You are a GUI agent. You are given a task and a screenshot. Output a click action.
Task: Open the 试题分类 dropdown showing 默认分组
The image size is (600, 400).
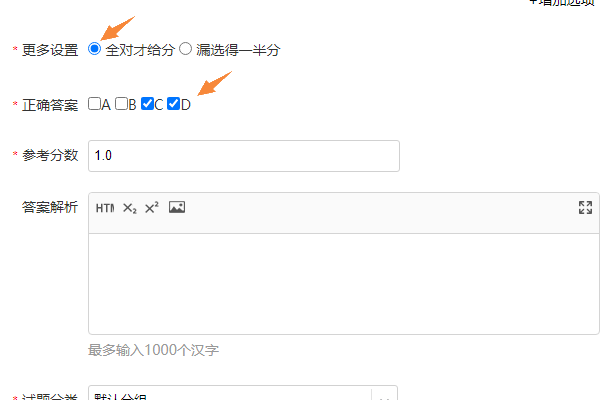(x=243, y=393)
